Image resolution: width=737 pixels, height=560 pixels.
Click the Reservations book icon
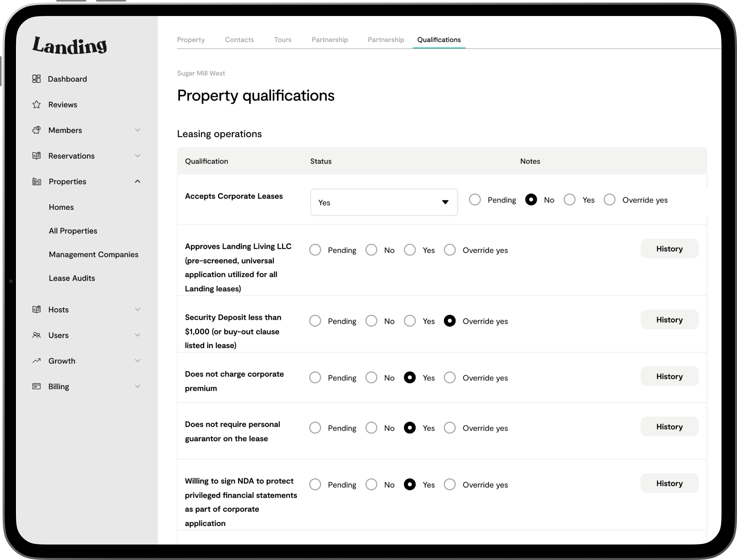tap(36, 156)
